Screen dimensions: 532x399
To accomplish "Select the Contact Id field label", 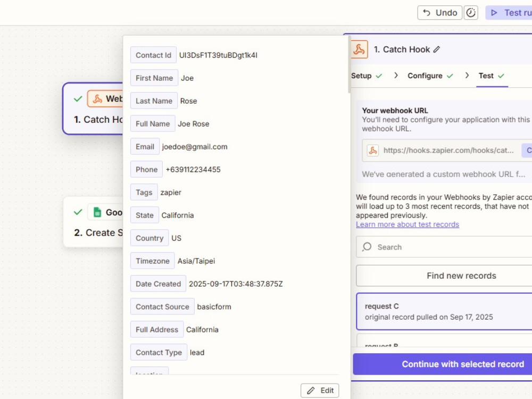I will (x=153, y=55).
